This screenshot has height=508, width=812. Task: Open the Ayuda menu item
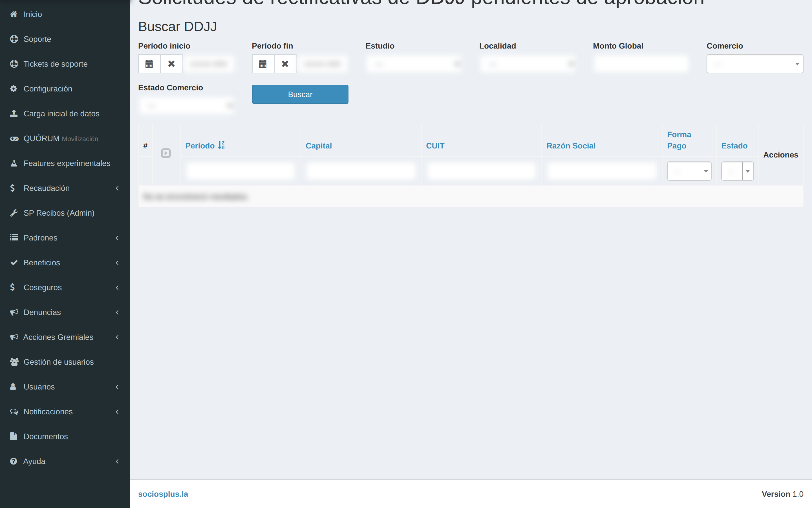point(65,461)
